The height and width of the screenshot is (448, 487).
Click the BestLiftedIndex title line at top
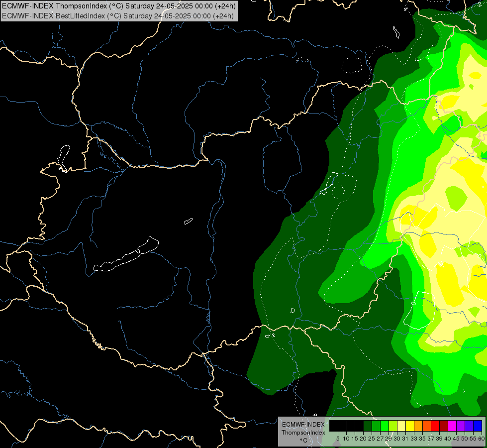[118, 16]
